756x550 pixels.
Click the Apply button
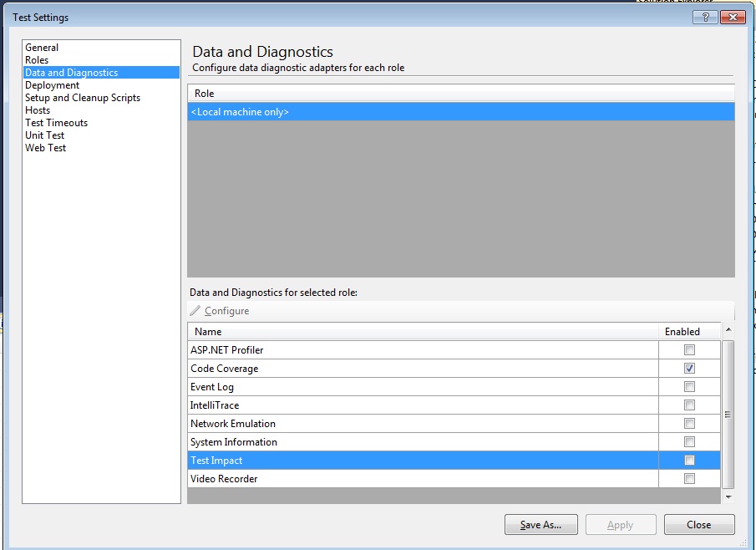[x=620, y=524]
